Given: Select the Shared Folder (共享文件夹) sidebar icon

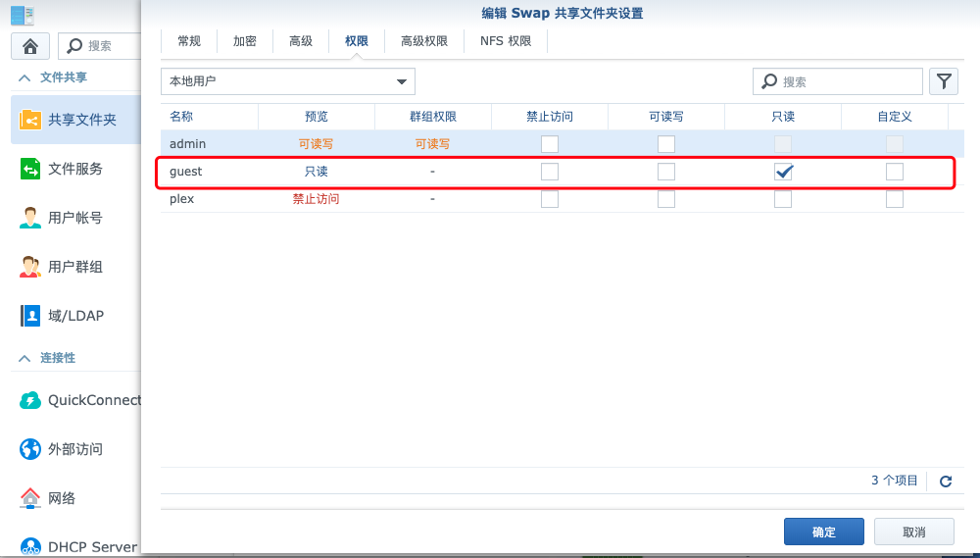Looking at the screenshot, I should point(30,120).
